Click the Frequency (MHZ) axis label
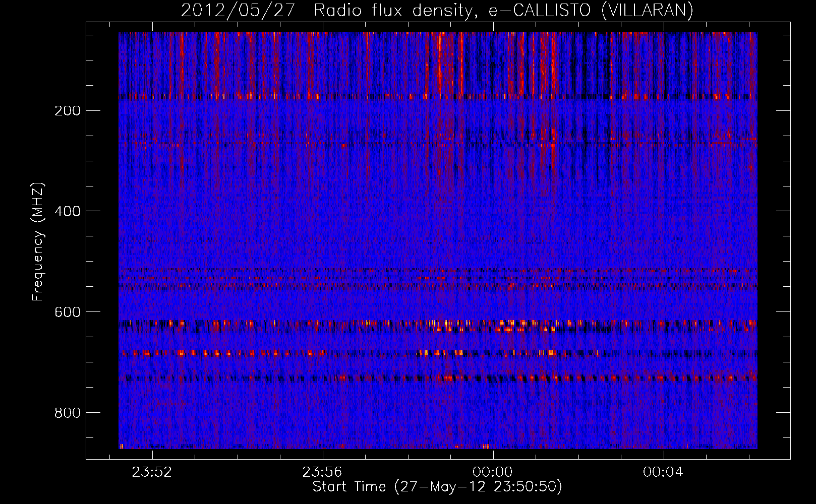The width and height of the screenshot is (816, 504). tap(38, 242)
